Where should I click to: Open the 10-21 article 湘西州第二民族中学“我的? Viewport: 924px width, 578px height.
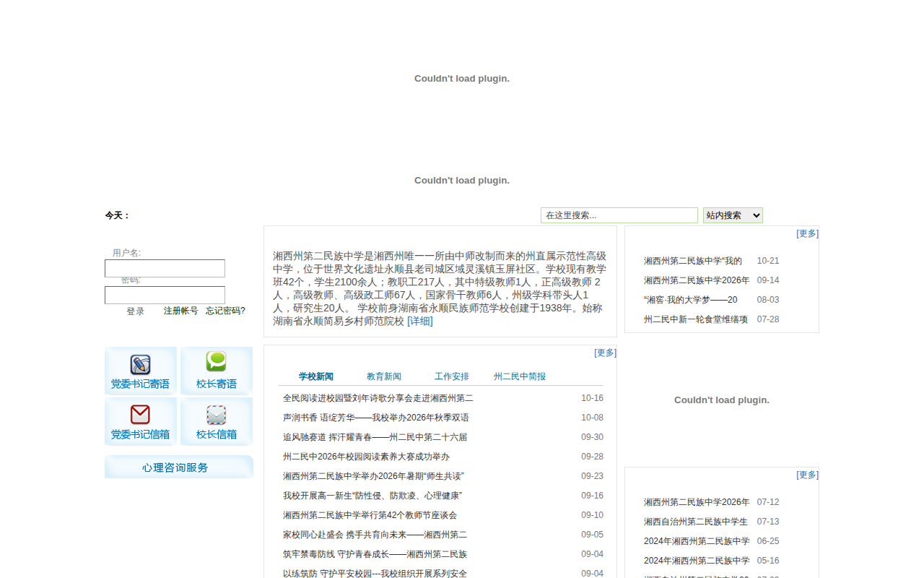(693, 261)
